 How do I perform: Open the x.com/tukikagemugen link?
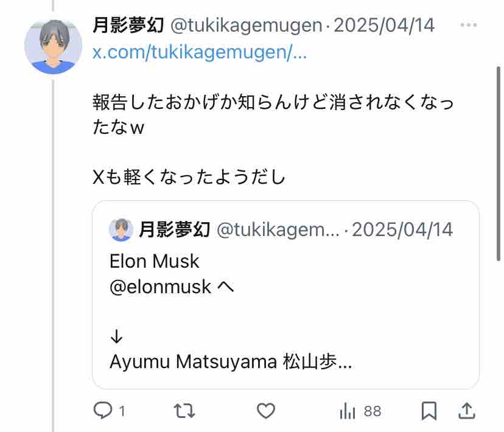pyautogui.click(x=199, y=52)
